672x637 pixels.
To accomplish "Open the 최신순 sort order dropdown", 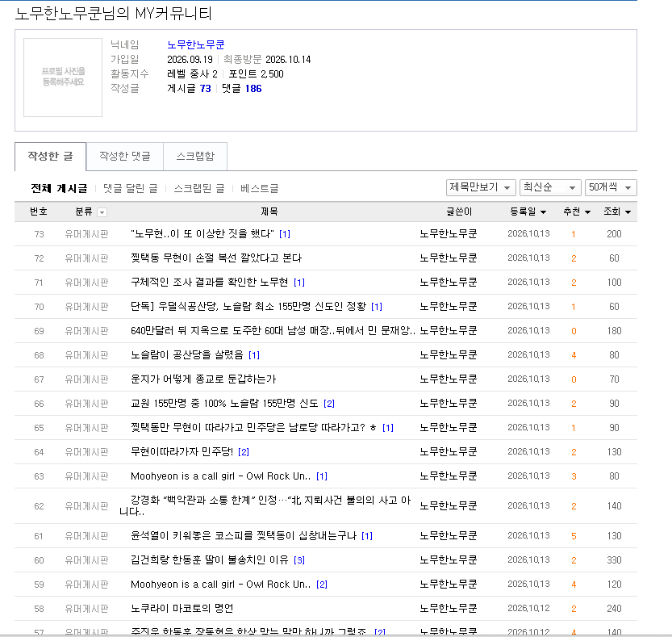I will 550,187.
